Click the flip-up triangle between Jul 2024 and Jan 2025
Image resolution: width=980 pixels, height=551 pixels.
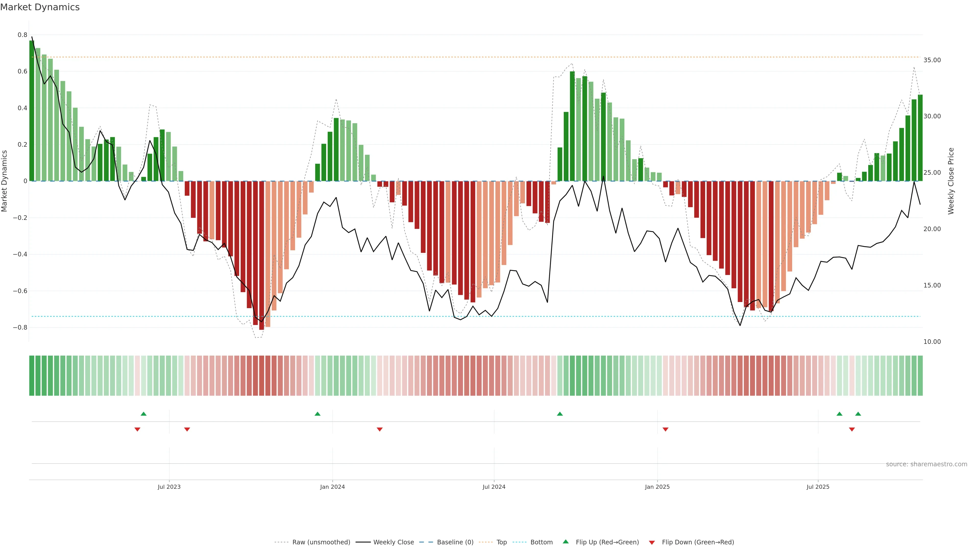point(560,414)
